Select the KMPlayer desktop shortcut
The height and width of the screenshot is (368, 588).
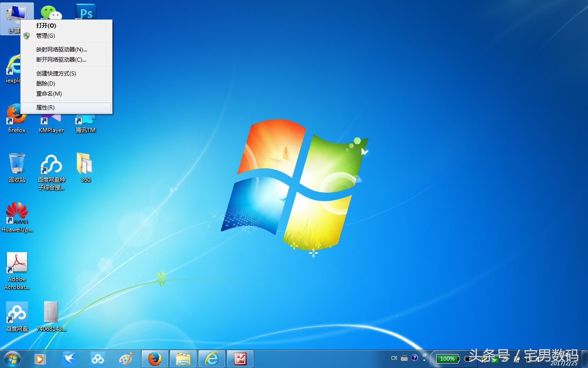[x=51, y=119]
